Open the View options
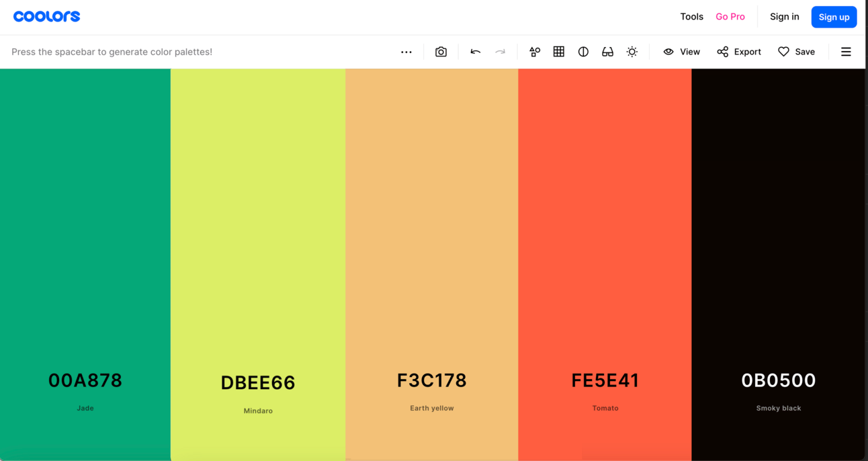This screenshot has height=461, width=868. point(681,52)
